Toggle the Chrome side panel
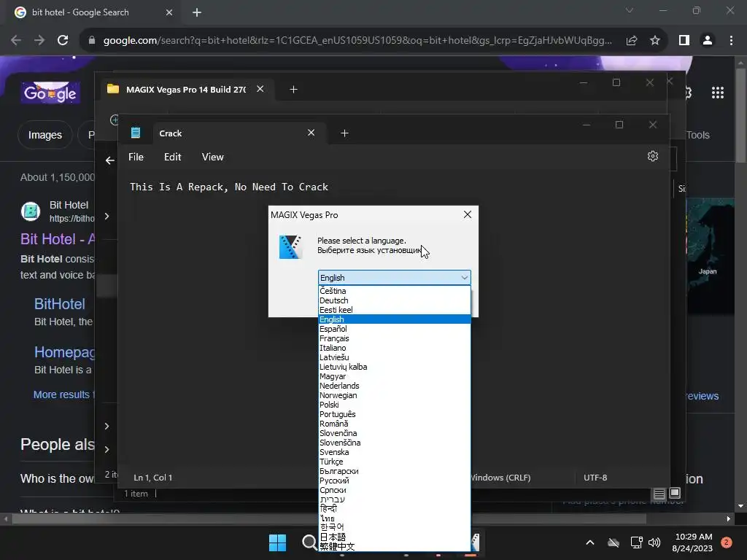The image size is (747, 560). 684,41
